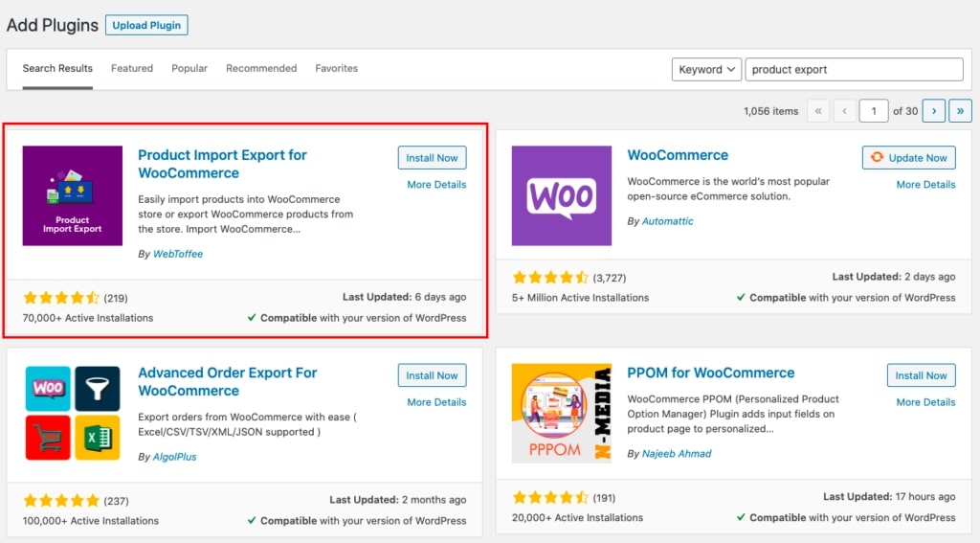980x543 pixels.
Task: Open More Details for WooCommerce plugin
Action: coord(925,185)
